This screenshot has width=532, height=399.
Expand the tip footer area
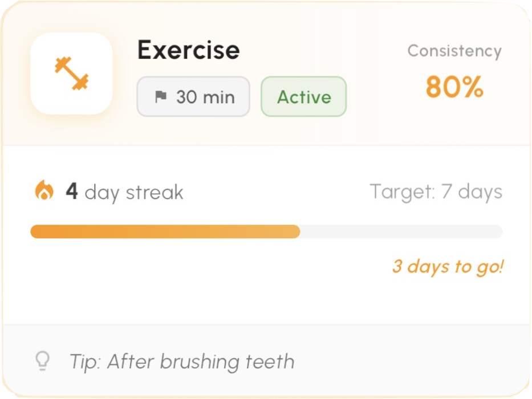(x=266, y=361)
